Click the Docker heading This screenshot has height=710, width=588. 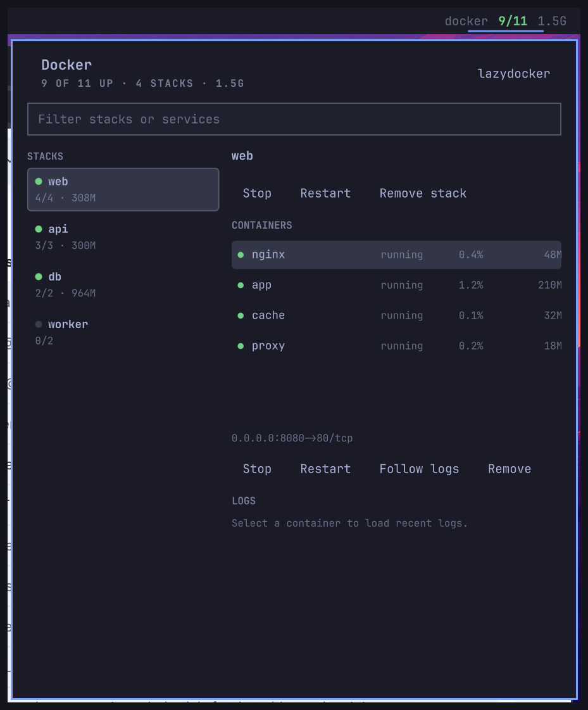click(x=66, y=65)
